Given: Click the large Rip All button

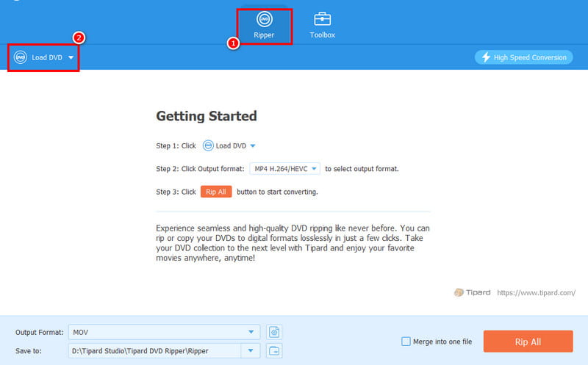Looking at the screenshot, I should click(x=527, y=341).
